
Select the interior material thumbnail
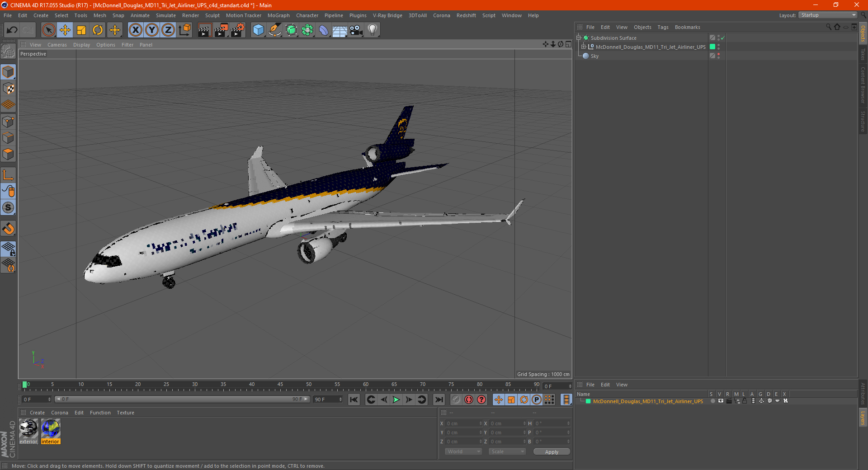(x=50, y=432)
